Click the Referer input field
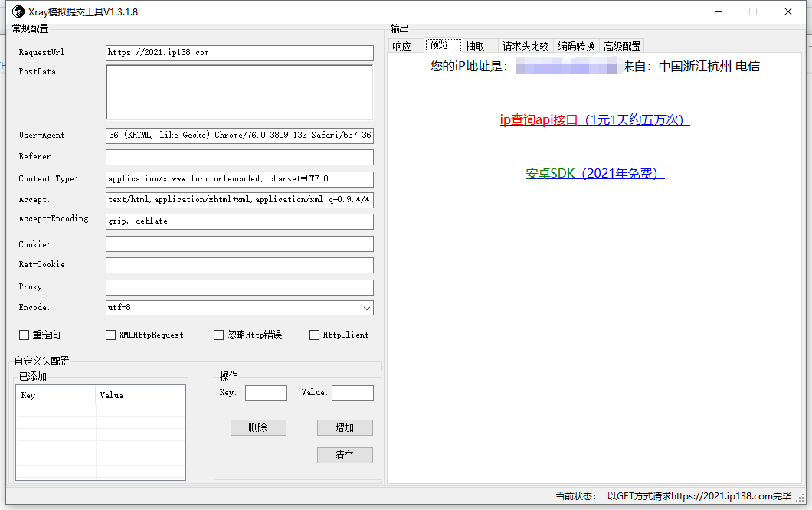The width and height of the screenshot is (812, 510). point(239,157)
